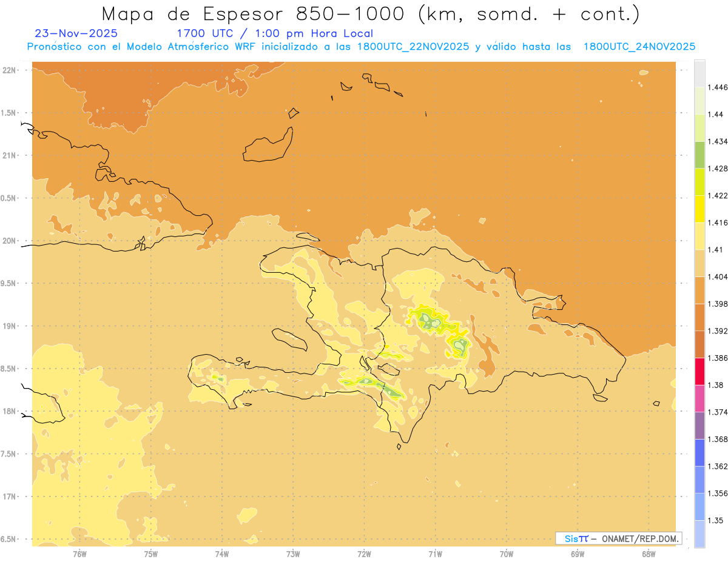Viewport: 728px width, 562px height.
Task: Click the legend value 1.434
Action: 718,141
